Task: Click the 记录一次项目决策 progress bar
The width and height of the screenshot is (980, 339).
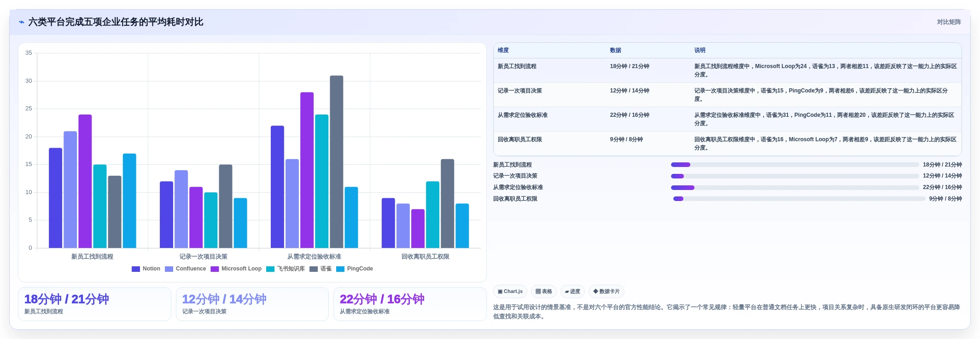Action: click(795, 176)
